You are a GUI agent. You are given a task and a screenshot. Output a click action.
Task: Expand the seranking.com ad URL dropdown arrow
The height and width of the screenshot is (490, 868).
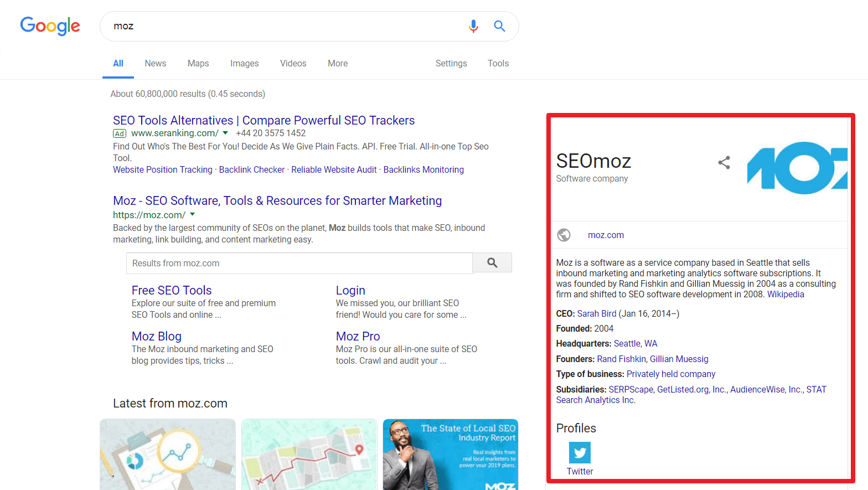[225, 133]
